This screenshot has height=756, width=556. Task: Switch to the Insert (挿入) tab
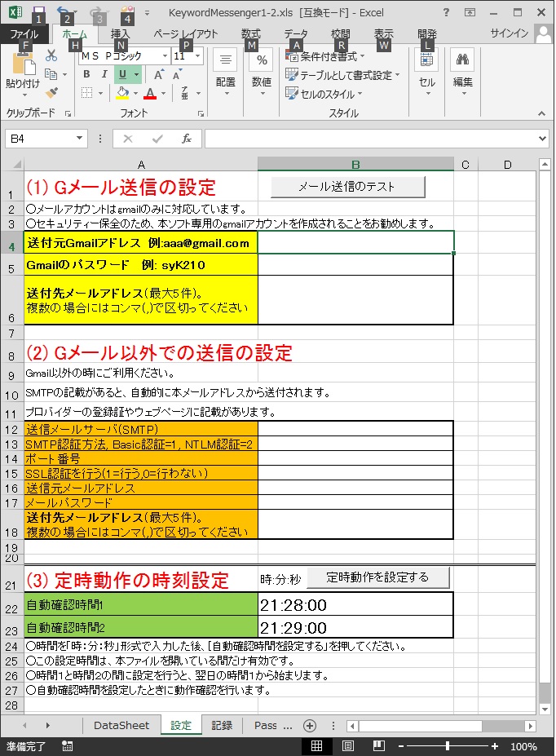[x=121, y=33]
